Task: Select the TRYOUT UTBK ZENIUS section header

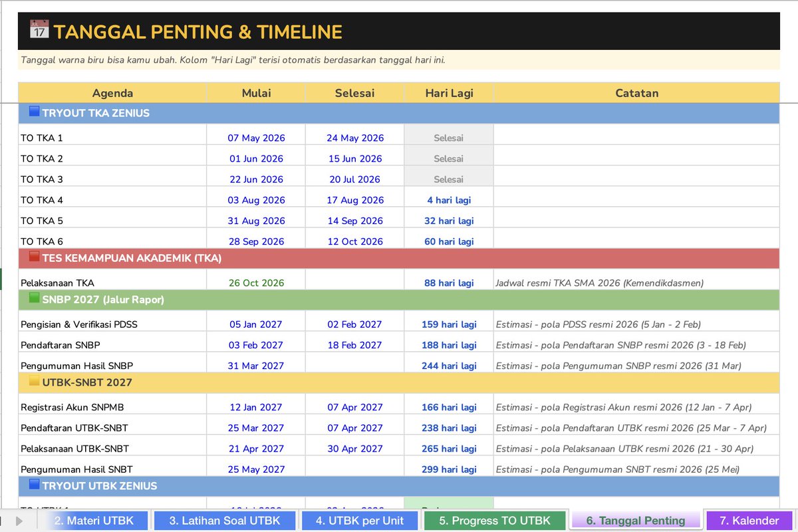Action: pyautogui.click(x=398, y=486)
